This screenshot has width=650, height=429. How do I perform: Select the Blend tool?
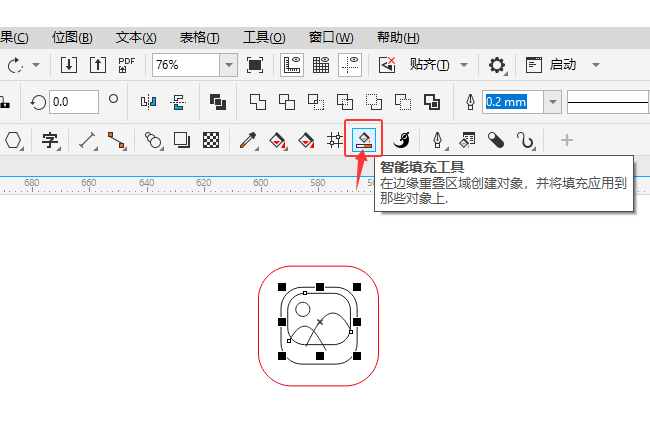tap(153, 140)
